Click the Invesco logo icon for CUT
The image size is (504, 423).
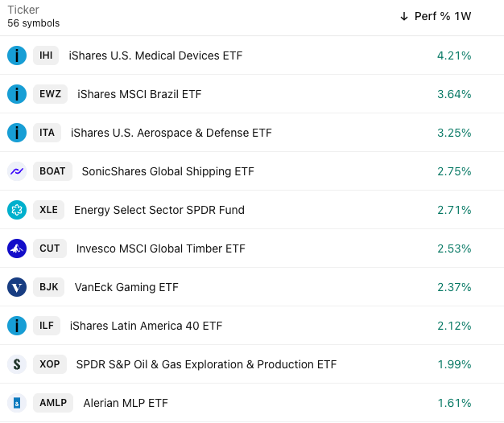tap(17, 248)
